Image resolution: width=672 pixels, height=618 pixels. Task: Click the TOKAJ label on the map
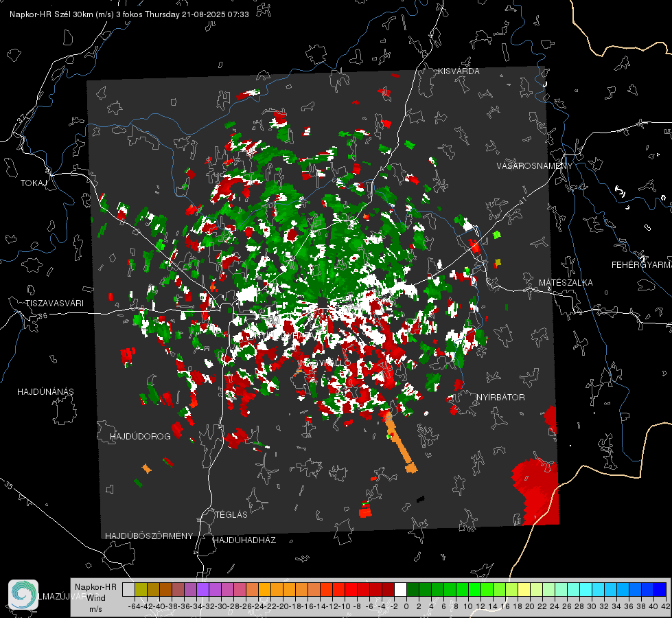coord(34,183)
